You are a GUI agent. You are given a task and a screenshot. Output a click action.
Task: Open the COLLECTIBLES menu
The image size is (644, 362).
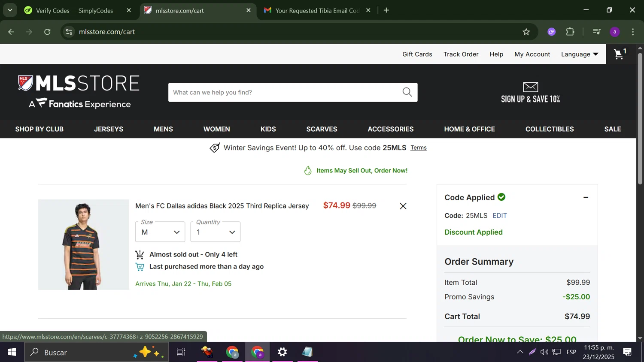point(550,129)
